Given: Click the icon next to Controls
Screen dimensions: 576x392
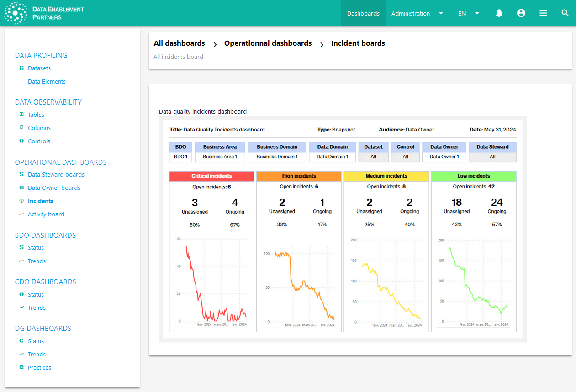Looking at the screenshot, I should click(x=21, y=141).
